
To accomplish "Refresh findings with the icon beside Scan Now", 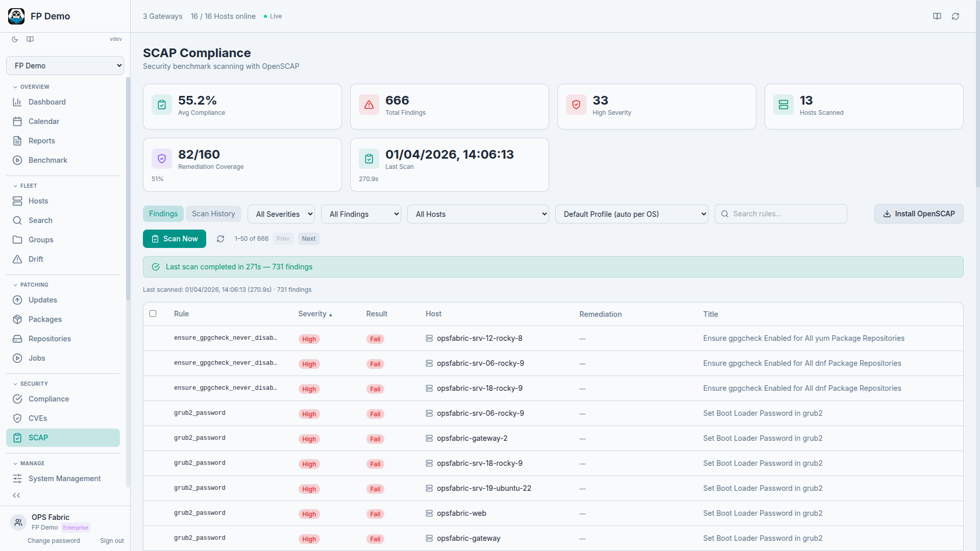I will click(220, 239).
